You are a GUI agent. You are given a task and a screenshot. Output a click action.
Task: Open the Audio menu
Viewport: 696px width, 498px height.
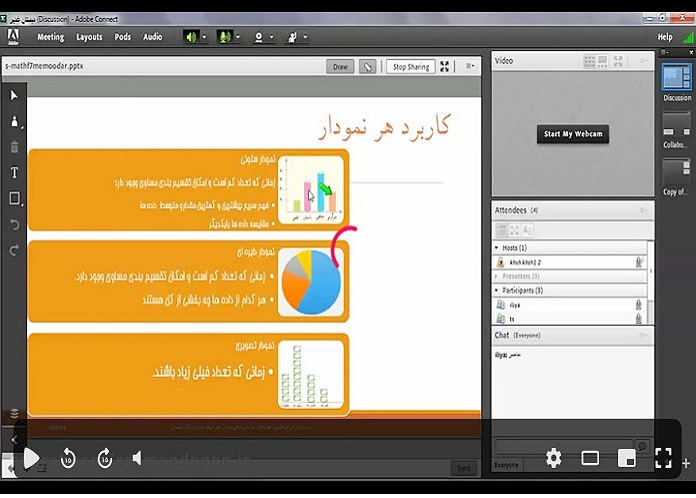point(153,37)
